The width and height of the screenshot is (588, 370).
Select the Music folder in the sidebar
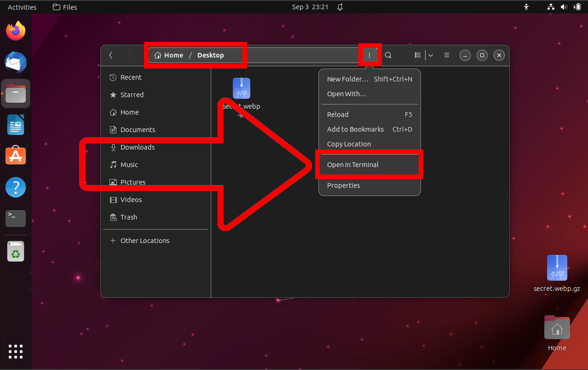[129, 164]
